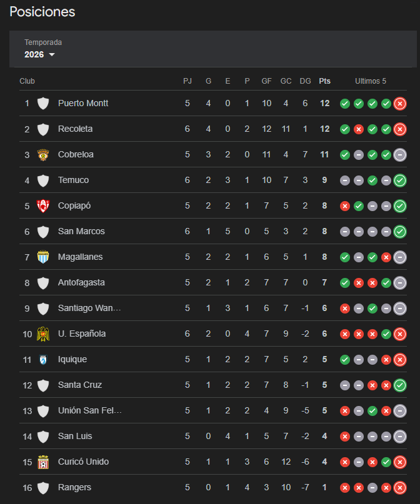Click the Pts column header
The height and width of the screenshot is (504, 420).
324,81
